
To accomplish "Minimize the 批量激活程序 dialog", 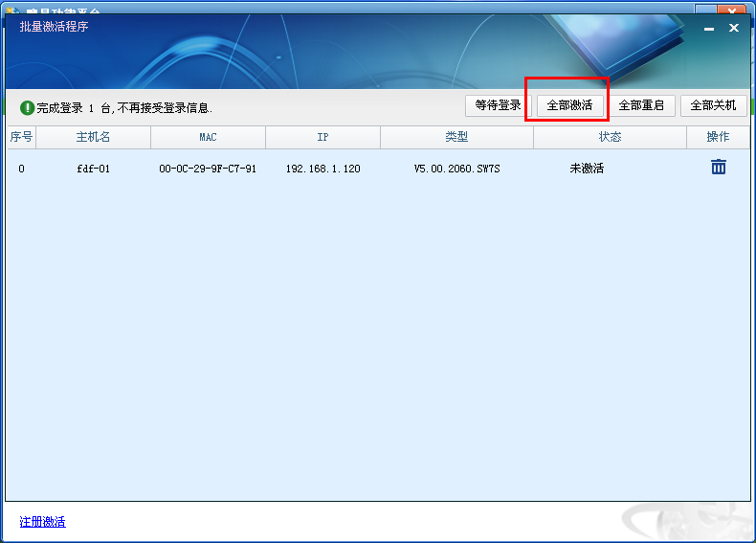I will coord(709,29).
